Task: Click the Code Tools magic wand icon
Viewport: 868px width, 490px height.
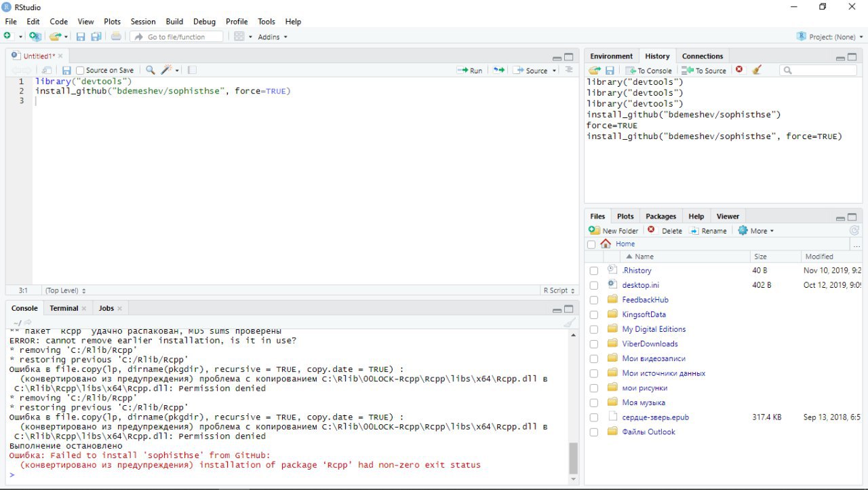Action: point(167,71)
